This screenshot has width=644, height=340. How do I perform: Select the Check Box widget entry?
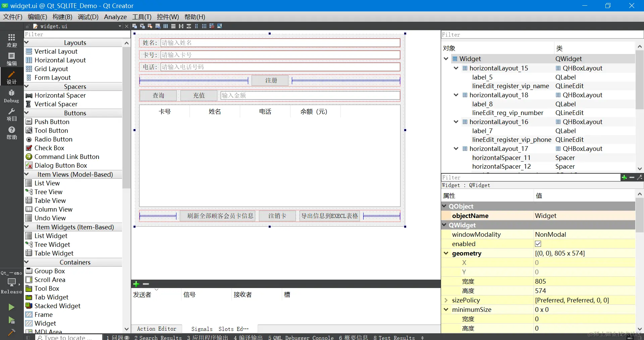click(49, 148)
